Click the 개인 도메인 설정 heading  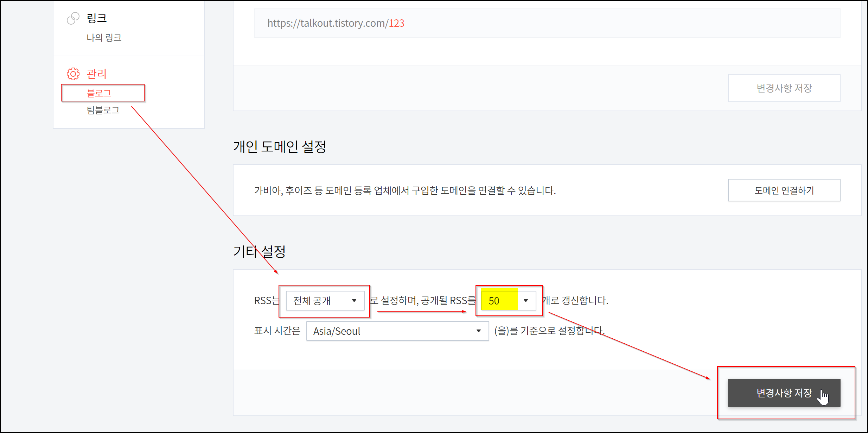tap(280, 147)
